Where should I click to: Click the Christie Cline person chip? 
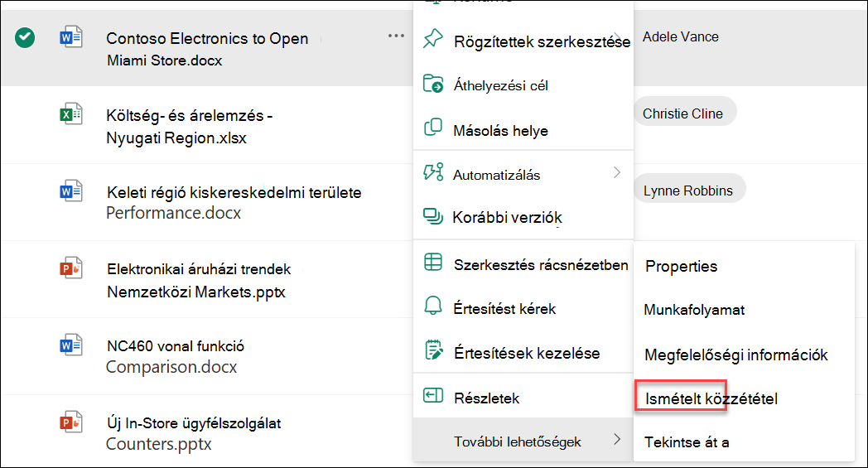click(685, 113)
